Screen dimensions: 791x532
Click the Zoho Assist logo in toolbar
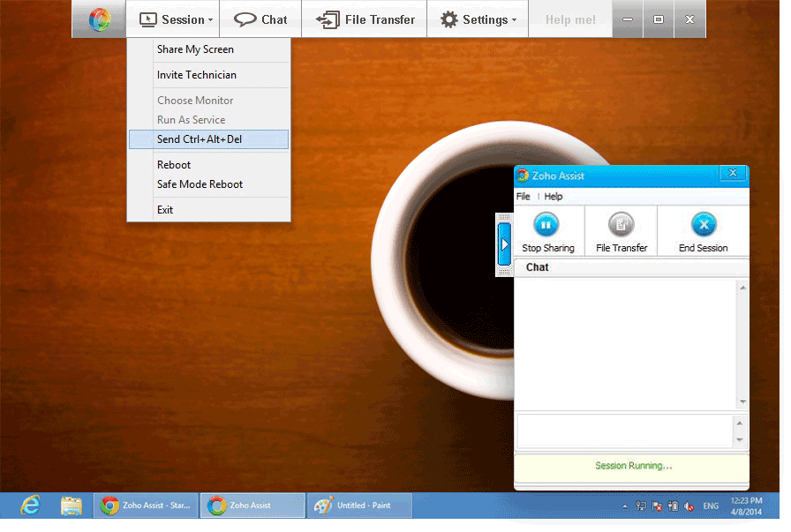(x=99, y=19)
